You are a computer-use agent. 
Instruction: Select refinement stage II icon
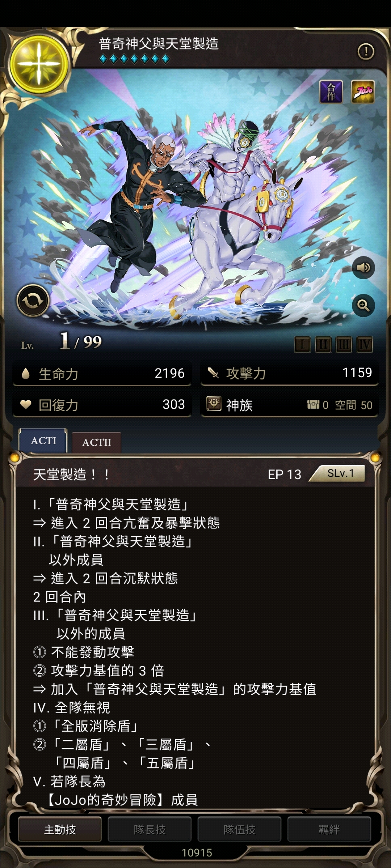point(323,345)
